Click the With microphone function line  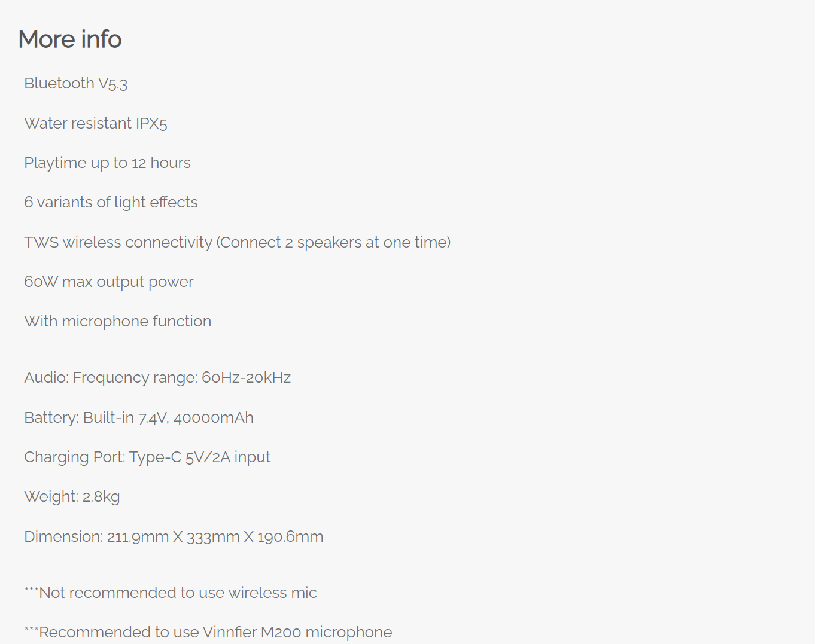118,322
